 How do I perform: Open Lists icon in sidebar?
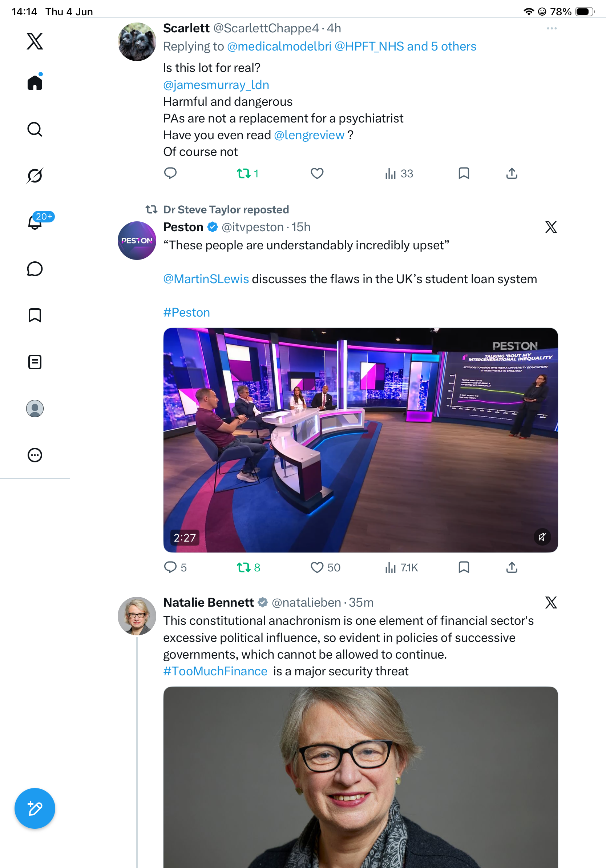click(35, 362)
